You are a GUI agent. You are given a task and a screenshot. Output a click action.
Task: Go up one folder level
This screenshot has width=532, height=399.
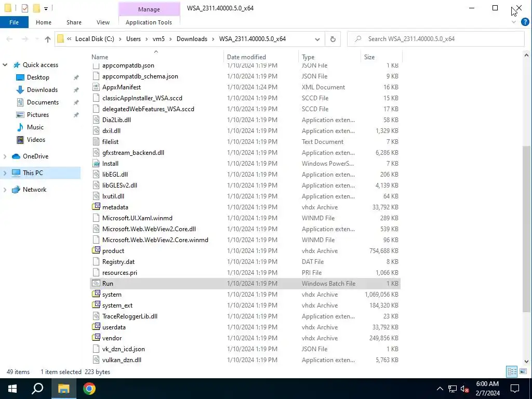coord(47,39)
